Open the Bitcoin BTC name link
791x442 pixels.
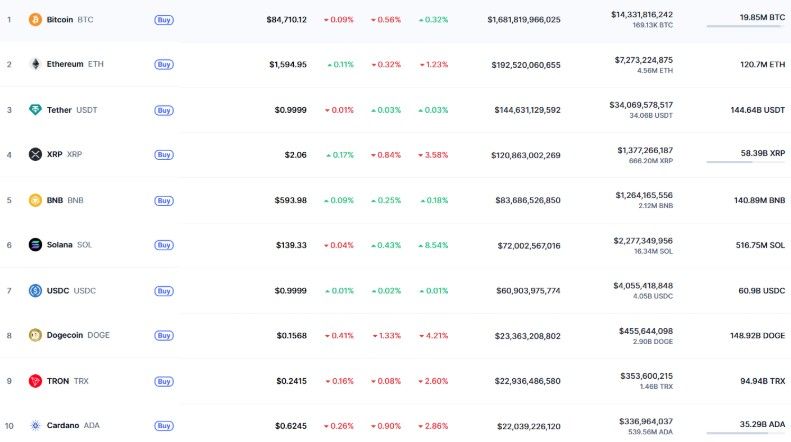point(70,20)
